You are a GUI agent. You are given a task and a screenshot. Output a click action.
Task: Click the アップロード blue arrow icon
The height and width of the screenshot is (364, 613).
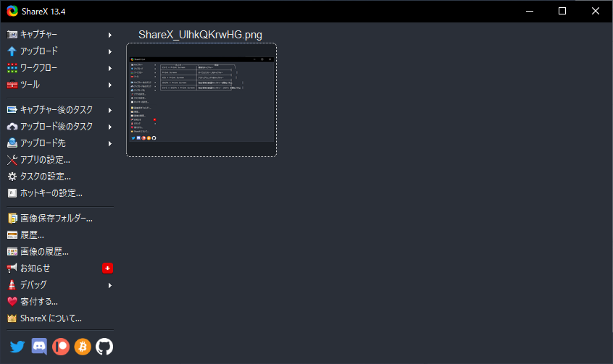pyautogui.click(x=12, y=51)
